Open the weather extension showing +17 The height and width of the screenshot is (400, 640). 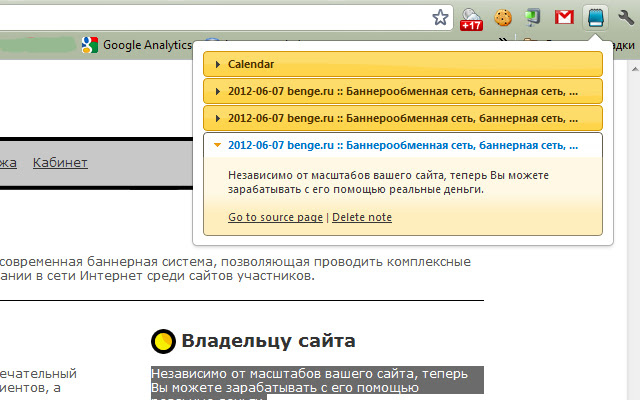tap(471, 19)
